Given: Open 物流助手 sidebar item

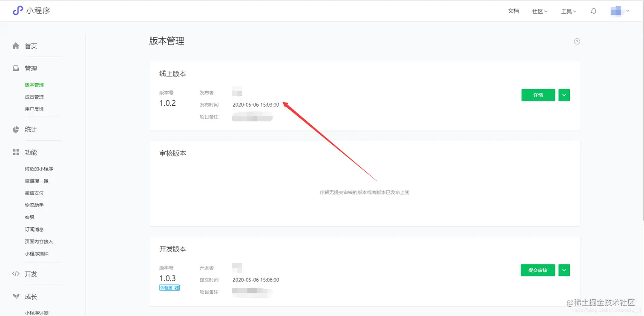Looking at the screenshot, I should [x=34, y=205].
